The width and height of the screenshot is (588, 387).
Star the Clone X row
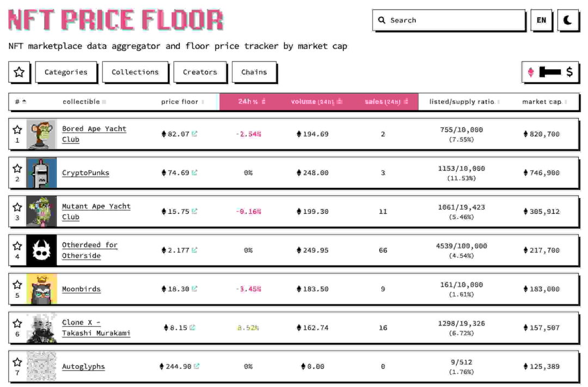[17, 323]
